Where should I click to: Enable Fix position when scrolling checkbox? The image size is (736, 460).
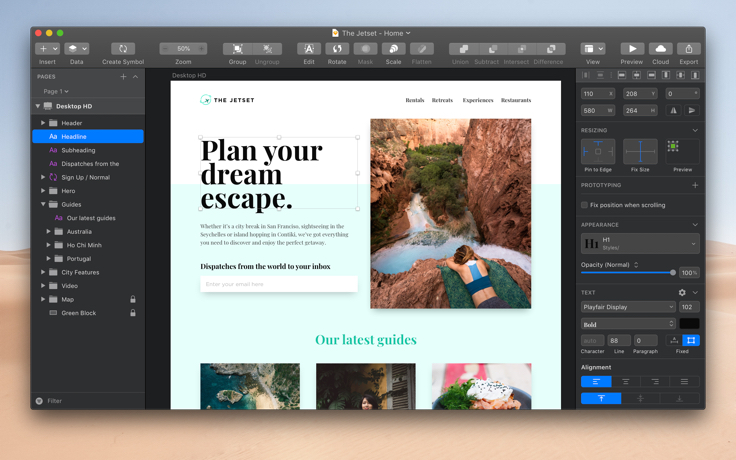point(584,205)
